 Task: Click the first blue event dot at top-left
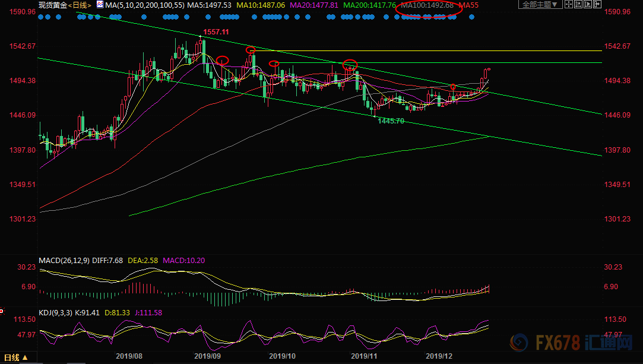(x=40, y=17)
